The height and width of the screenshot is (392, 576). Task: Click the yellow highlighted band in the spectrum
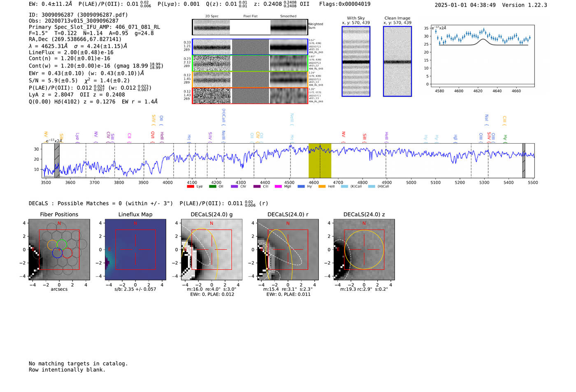pyautogui.click(x=320, y=161)
